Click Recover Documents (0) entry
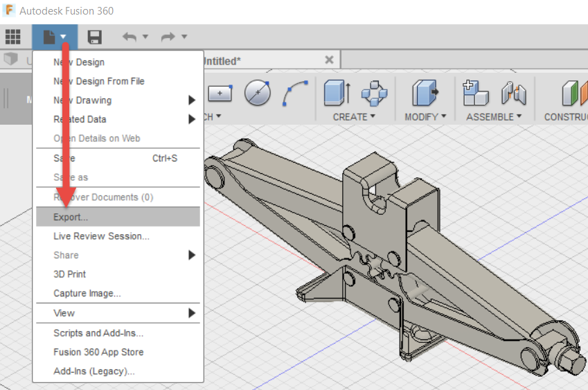The width and height of the screenshot is (588, 390). click(x=118, y=197)
